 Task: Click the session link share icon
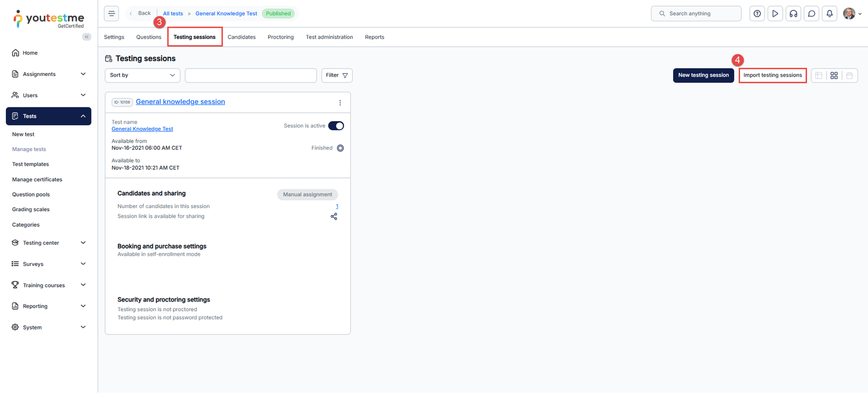334,217
